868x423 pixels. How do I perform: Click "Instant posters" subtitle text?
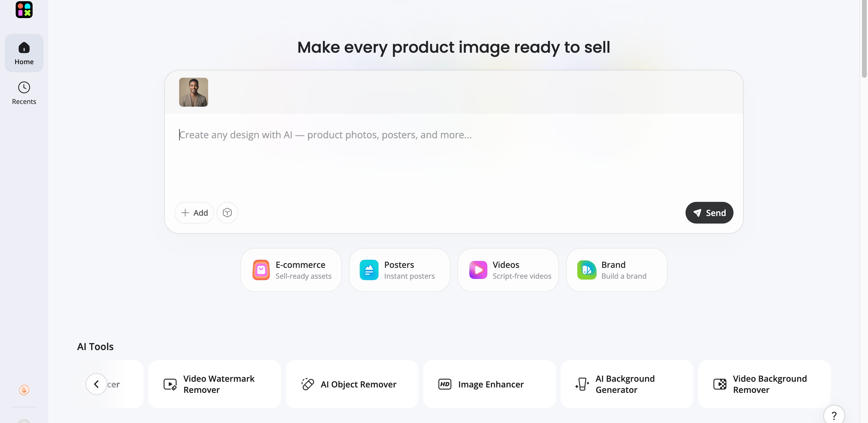[409, 276]
